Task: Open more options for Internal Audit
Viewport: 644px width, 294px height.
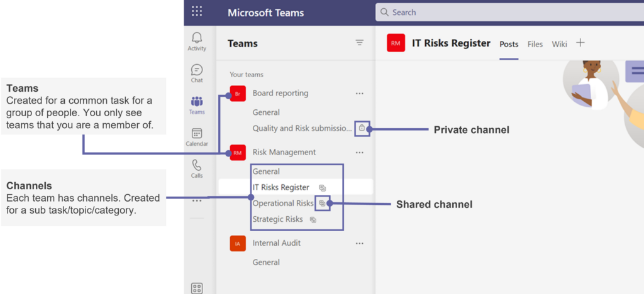Action: [x=359, y=244]
